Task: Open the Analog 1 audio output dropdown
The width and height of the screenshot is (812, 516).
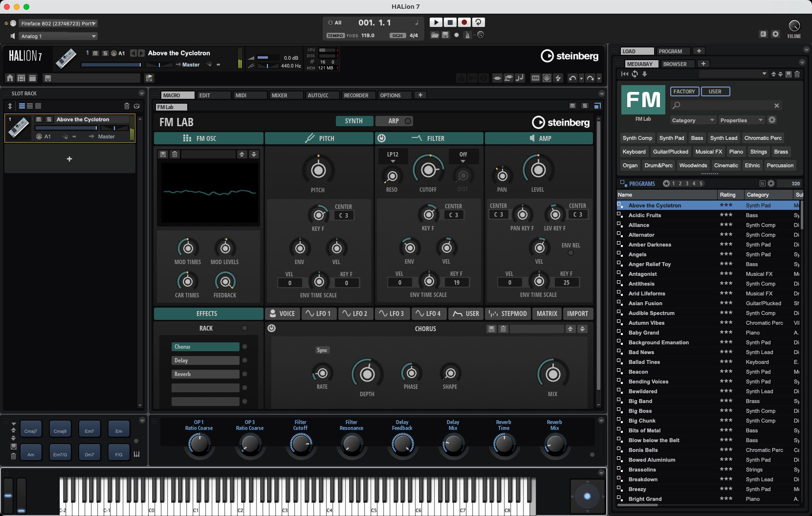Action: click(x=58, y=36)
